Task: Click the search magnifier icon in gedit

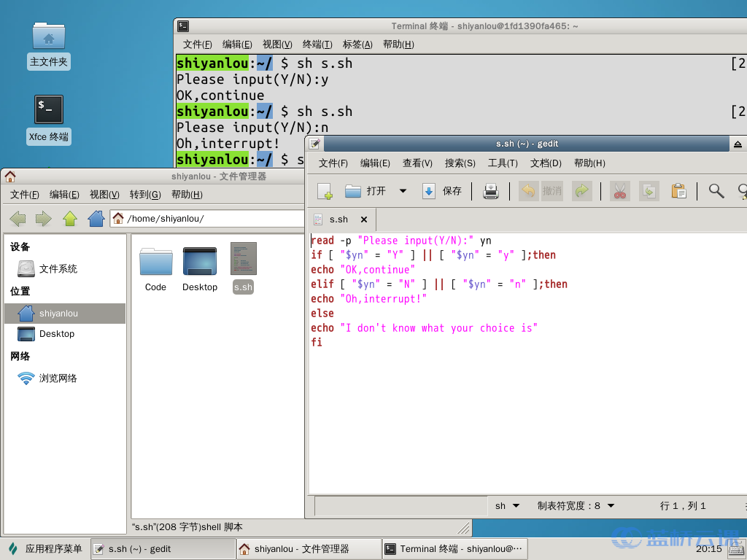Action: tap(716, 192)
